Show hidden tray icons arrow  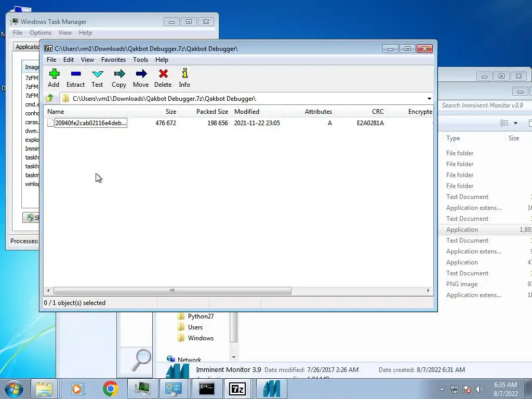(442, 389)
